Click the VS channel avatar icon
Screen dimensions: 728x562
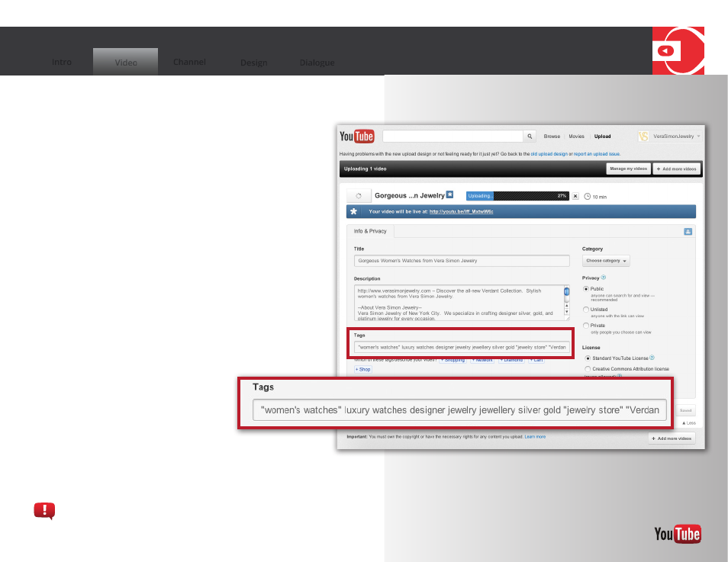coord(643,136)
